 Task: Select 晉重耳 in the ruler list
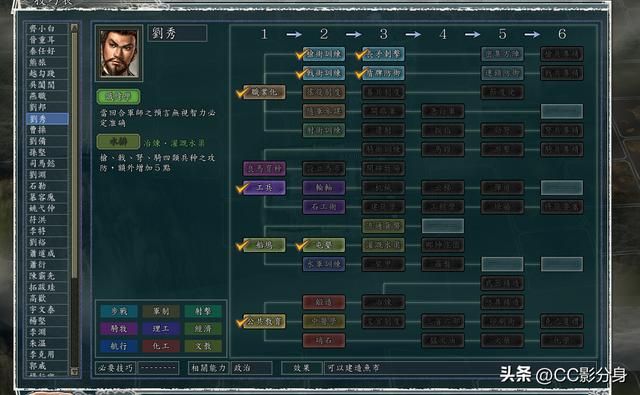point(47,40)
